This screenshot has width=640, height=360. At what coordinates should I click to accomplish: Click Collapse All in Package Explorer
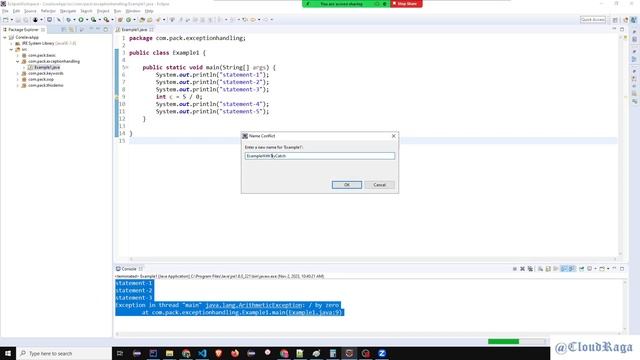click(64, 29)
